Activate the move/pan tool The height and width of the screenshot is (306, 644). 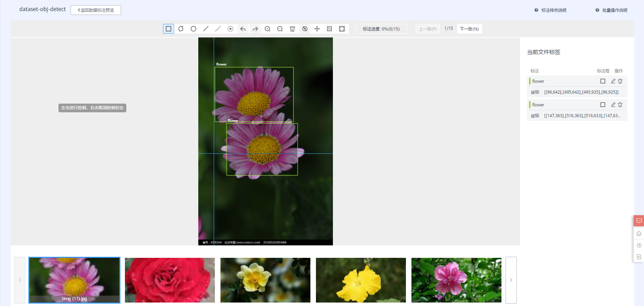tap(317, 29)
